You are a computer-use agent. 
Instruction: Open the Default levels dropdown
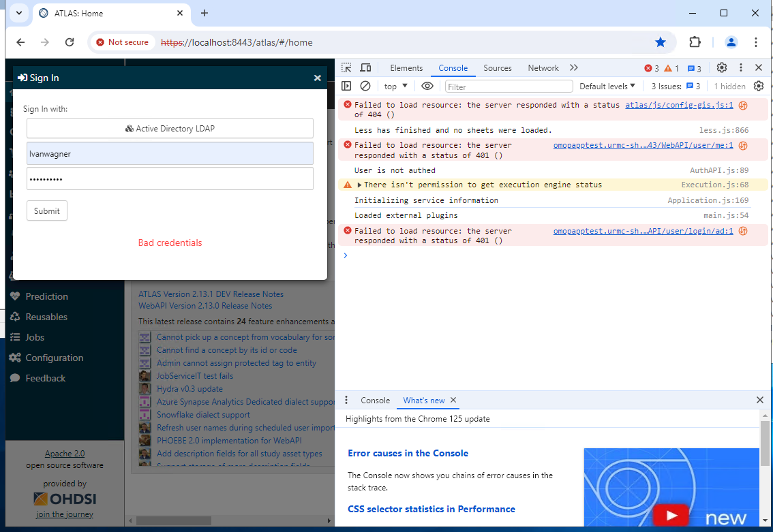point(607,87)
